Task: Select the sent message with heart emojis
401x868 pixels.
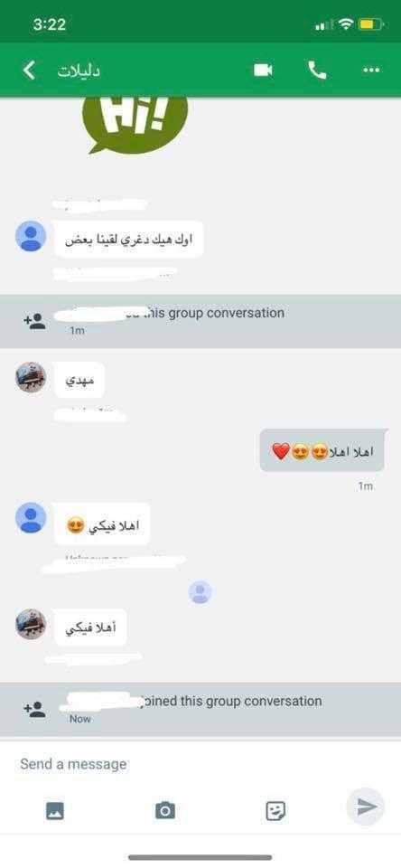Action: pyautogui.click(x=323, y=451)
